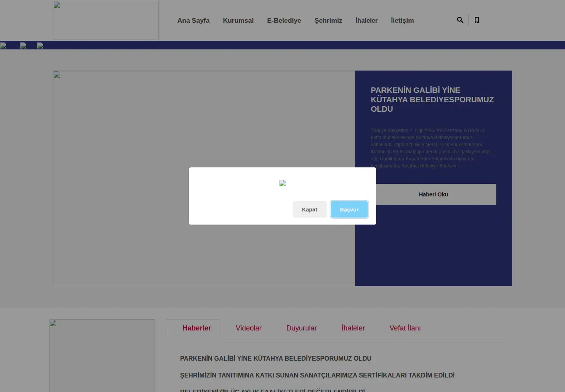Open the İletişim menu item
This screenshot has height=392, width=565.
pos(402,20)
